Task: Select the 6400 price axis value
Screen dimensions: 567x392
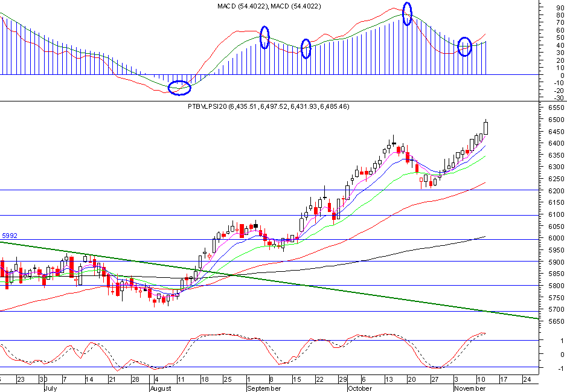Action: 556,144
